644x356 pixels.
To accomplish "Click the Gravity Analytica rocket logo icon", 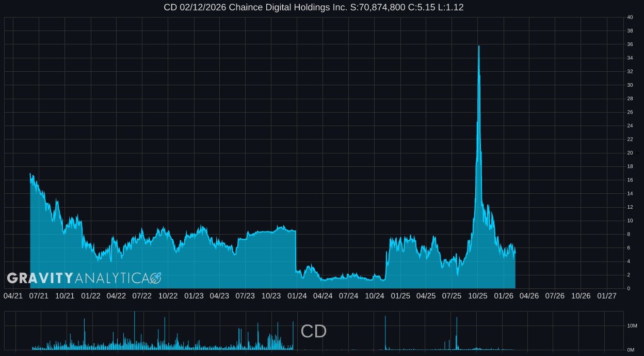I will [155, 278].
